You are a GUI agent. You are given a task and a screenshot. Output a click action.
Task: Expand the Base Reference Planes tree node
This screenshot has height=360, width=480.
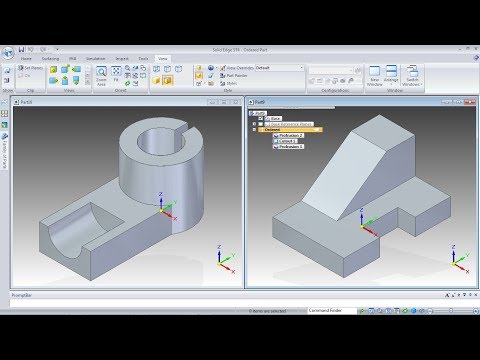pyautogui.click(x=254, y=124)
